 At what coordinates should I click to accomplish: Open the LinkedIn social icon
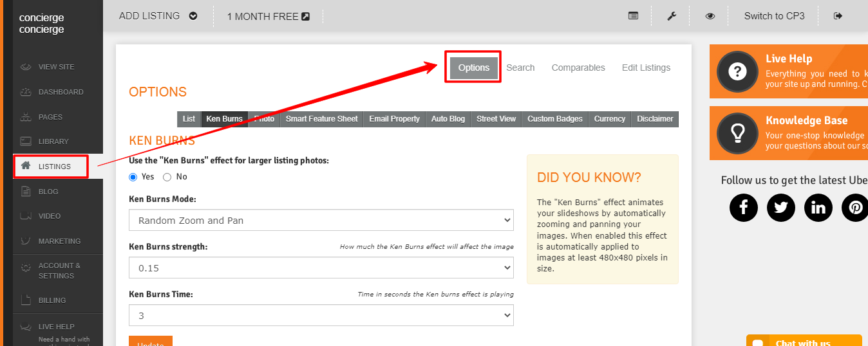pyautogui.click(x=818, y=208)
